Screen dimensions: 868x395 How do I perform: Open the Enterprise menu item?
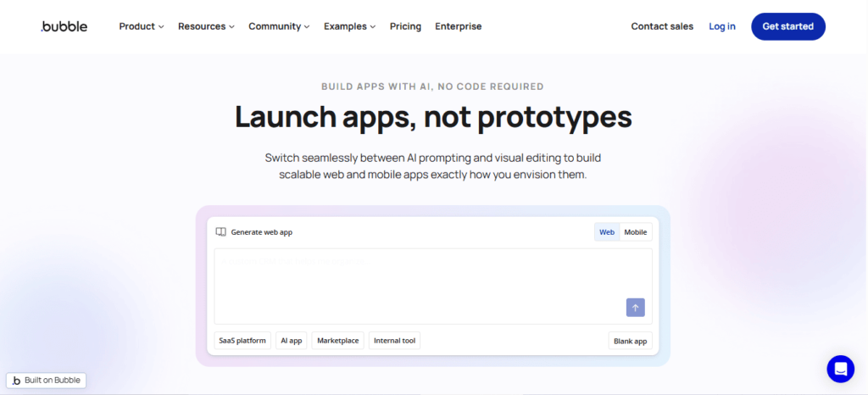pyautogui.click(x=458, y=26)
